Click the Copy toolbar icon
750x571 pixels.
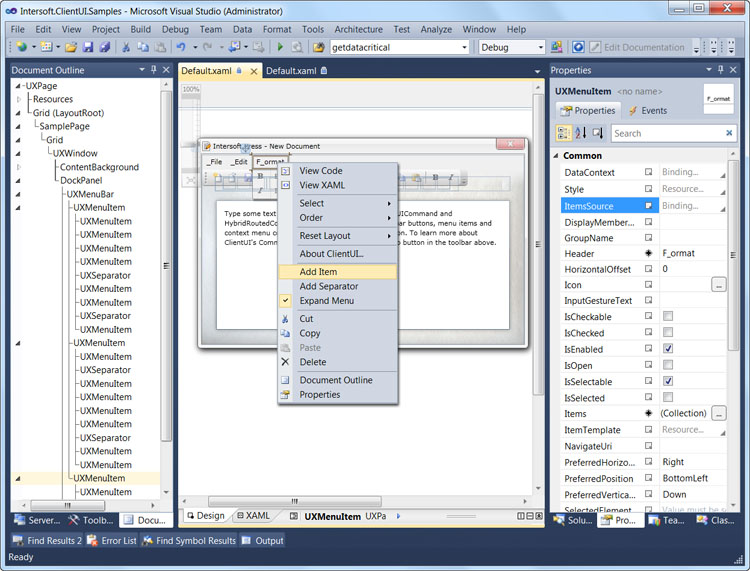tap(143, 47)
